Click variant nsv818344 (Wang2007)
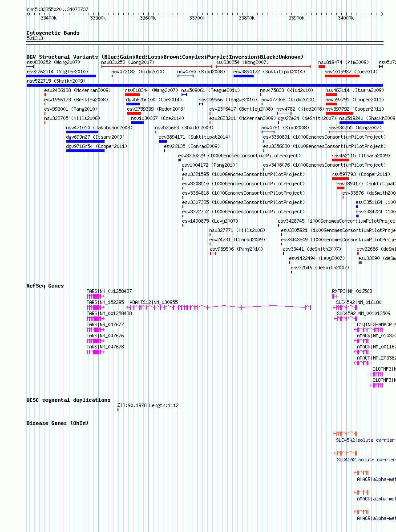 click(x=151, y=90)
